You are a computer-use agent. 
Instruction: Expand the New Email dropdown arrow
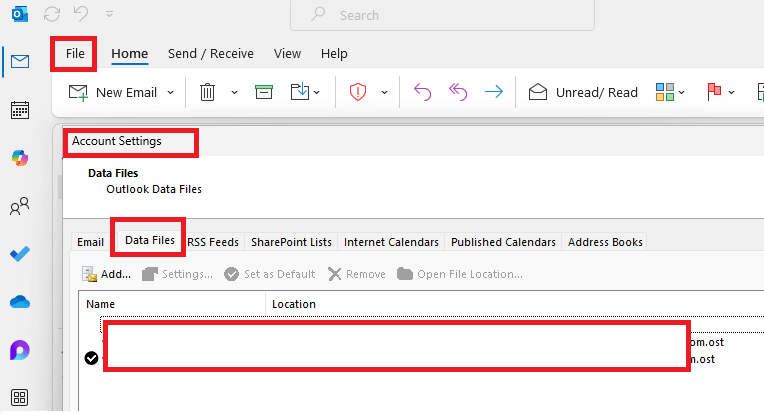click(171, 92)
